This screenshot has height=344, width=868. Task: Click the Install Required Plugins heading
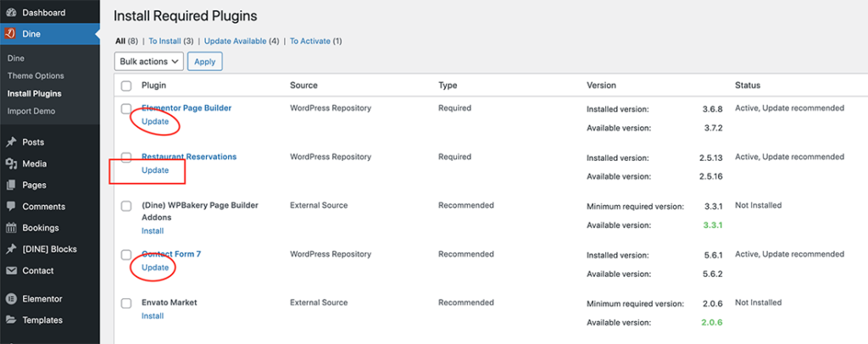click(x=186, y=16)
